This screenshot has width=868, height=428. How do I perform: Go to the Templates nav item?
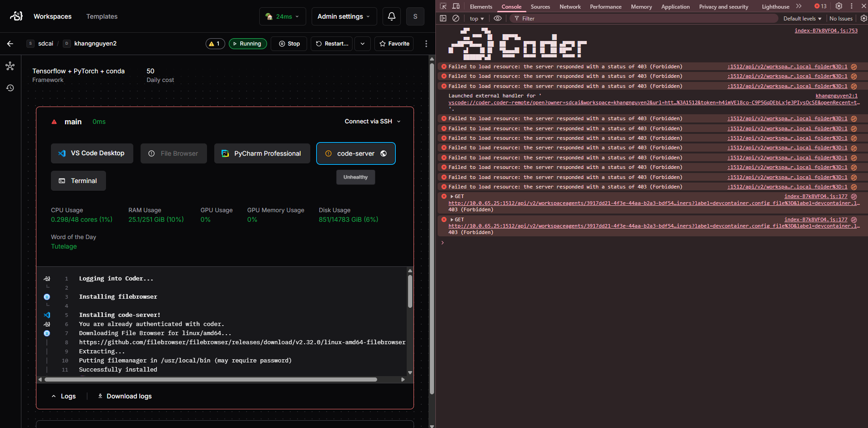[102, 16]
